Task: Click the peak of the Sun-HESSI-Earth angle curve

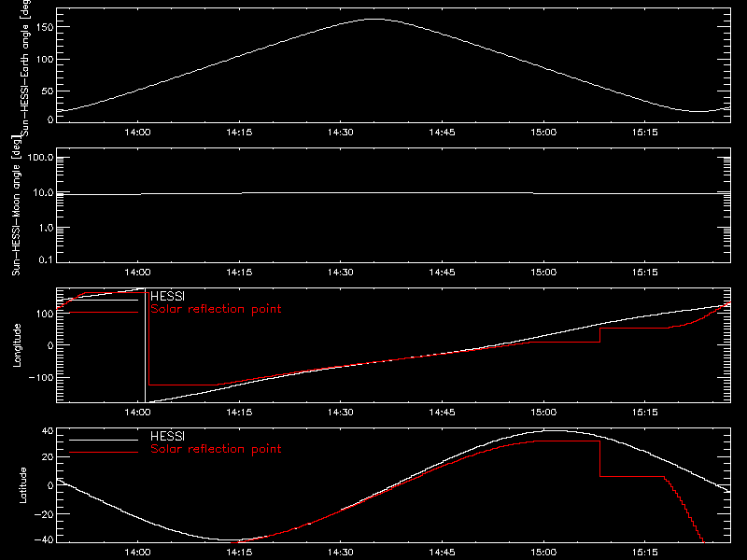Action: 375,19
